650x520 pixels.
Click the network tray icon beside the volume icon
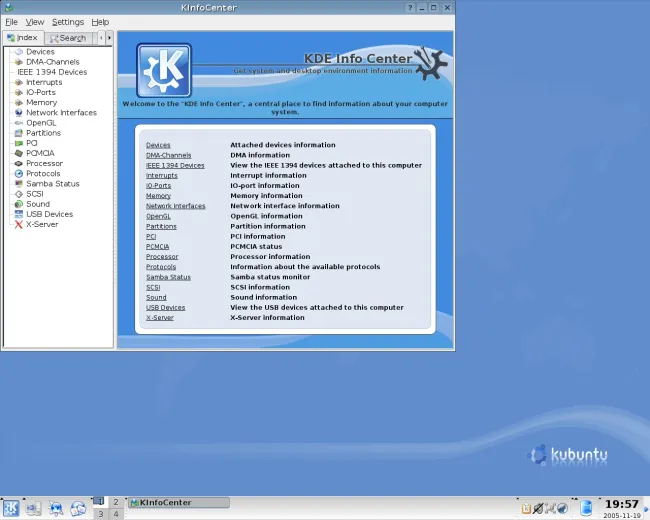pos(550,508)
